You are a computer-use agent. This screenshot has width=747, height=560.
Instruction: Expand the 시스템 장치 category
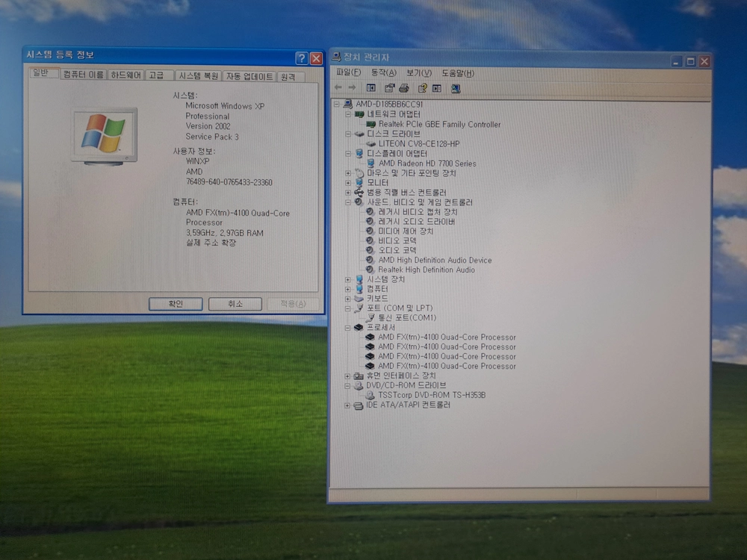pos(348,279)
